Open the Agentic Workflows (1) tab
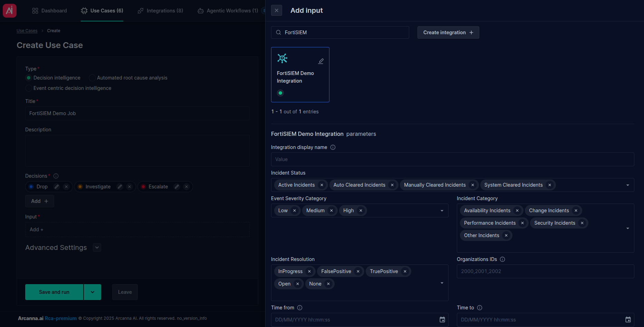 228,11
